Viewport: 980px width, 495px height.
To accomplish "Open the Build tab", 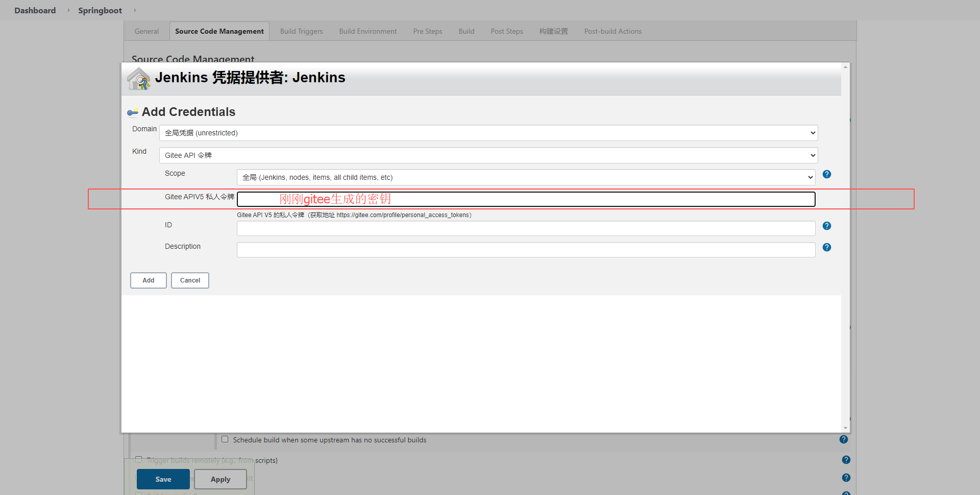I will pyautogui.click(x=467, y=31).
